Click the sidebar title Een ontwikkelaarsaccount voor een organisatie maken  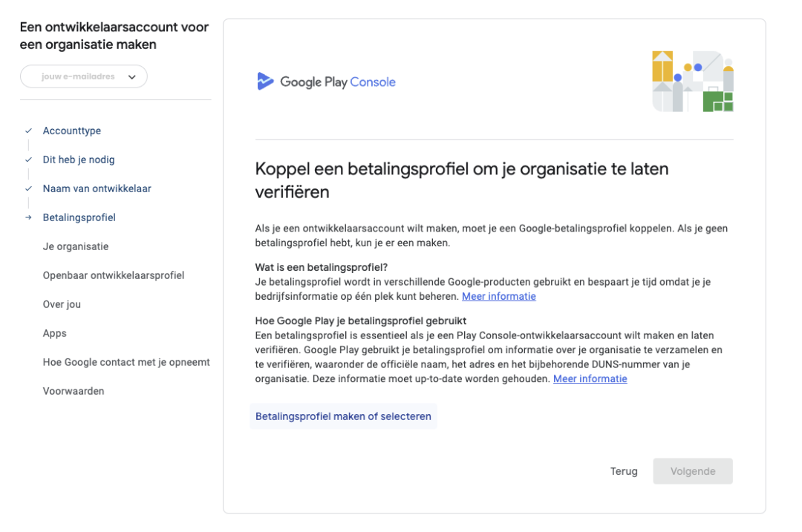(114, 36)
